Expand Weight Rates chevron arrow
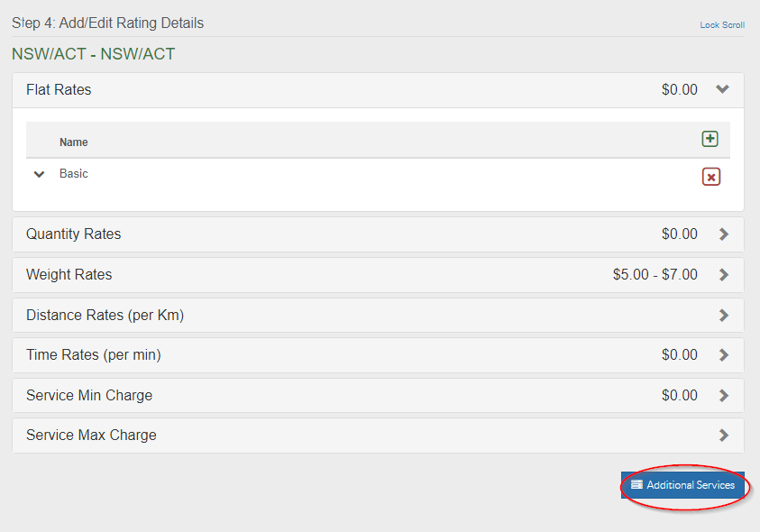This screenshot has height=532, width=760. tap(723, 275)
